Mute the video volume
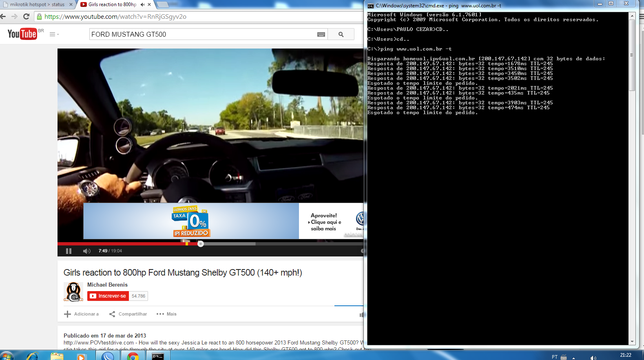644x360 pixels. click(86, 251)
